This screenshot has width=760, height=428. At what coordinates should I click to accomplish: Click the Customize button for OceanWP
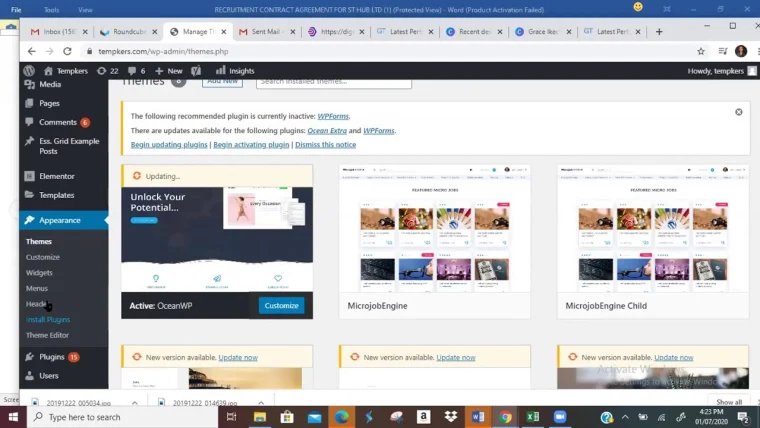282,305
